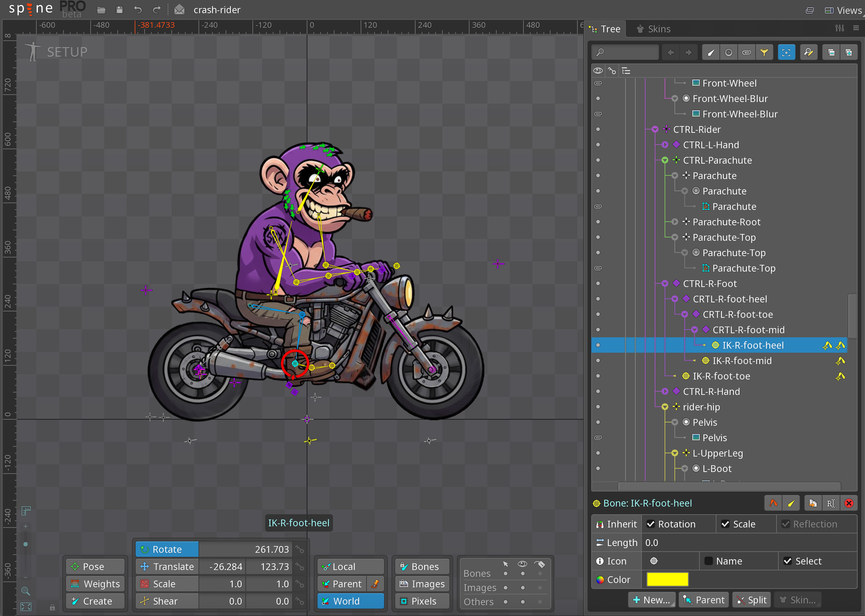Open the tree panel hamburger menu
The width and height of the screenshot is (865, 616).
(856, 28)
